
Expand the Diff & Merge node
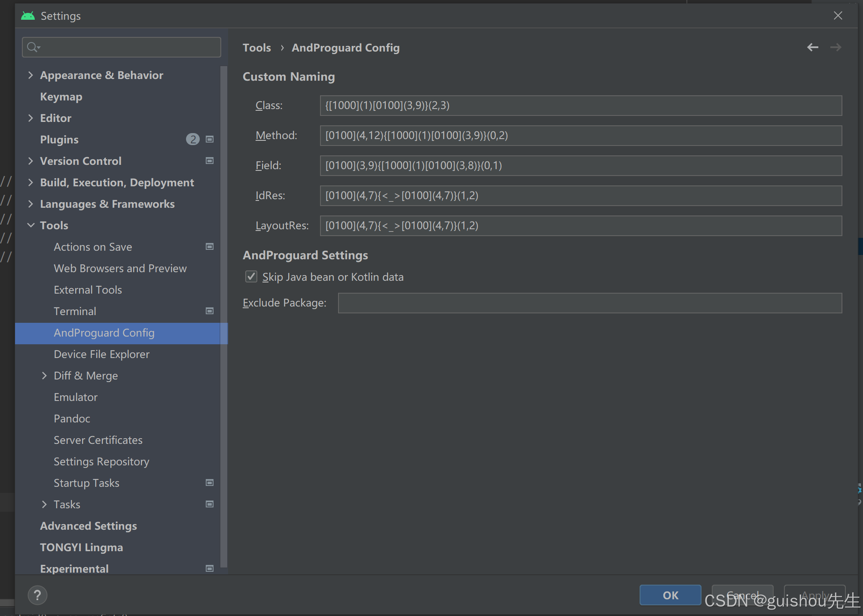[x=44, y=376]
